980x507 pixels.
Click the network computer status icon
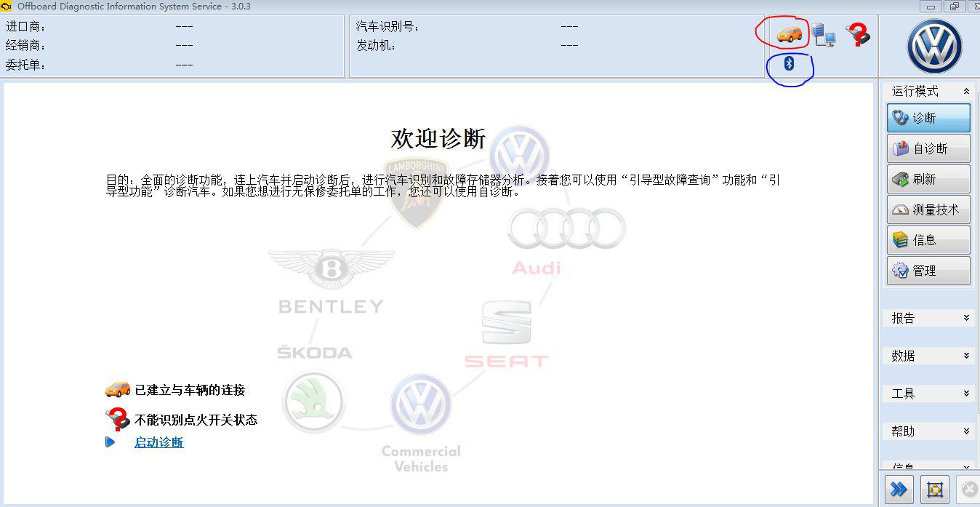pos(824,35)
